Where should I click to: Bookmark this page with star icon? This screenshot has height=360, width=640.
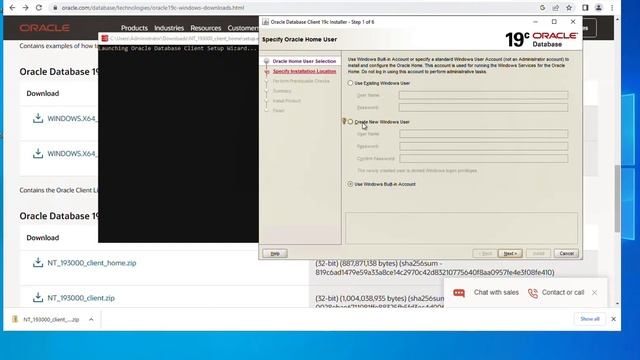point(569,8)
